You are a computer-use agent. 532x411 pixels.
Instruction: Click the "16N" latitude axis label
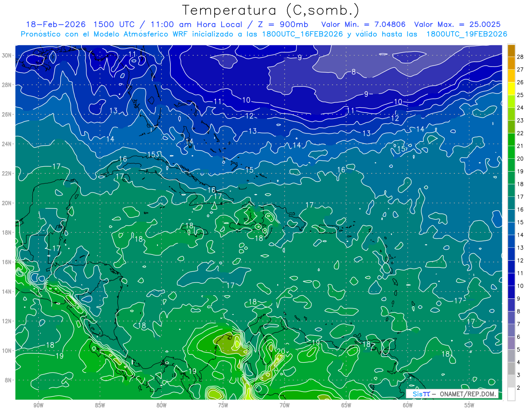click(7, 262)
